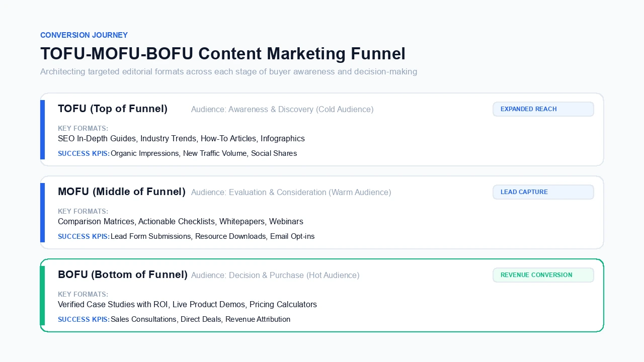Click the SUCCESS KPIS label in the TOFU card
Viewport: 644px width, 362px height.
tap(84, 153)
